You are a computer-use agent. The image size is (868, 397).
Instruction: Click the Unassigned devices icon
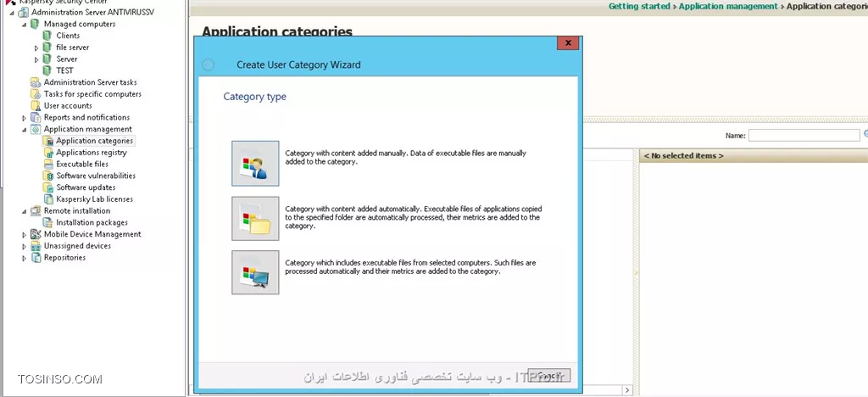click(x=36, y=245)
